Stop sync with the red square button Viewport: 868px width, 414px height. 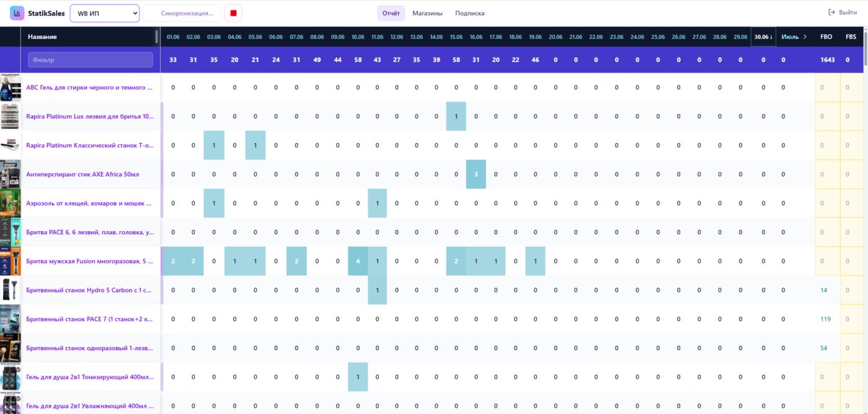234,13
